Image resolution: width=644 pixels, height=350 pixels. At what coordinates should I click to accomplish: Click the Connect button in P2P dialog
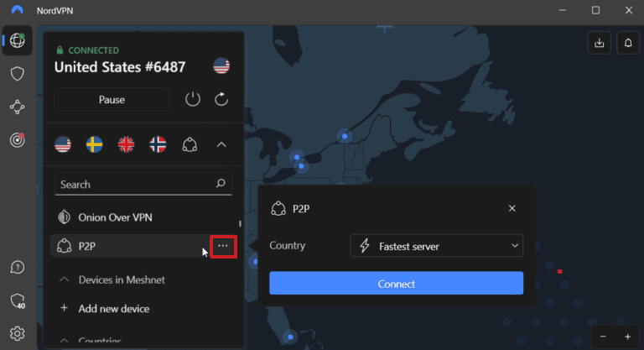396,284
